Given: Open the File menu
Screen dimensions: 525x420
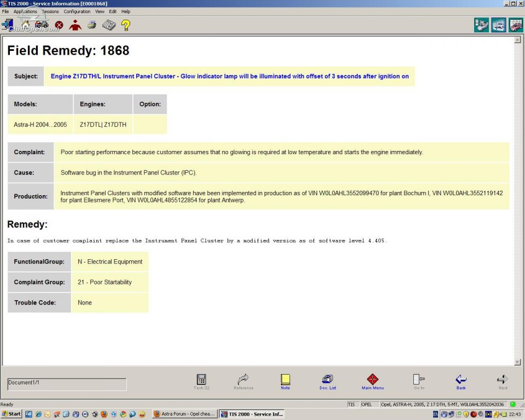Looking at the screenshot, I should [5, 11].
